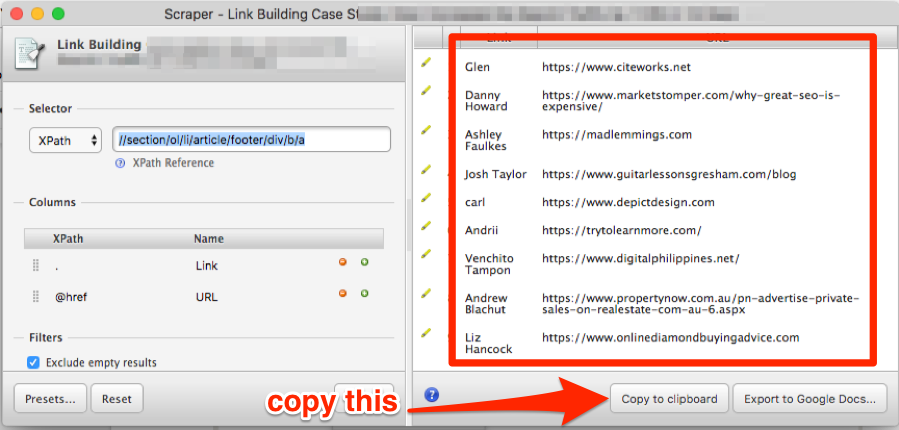Click the citeworks.net URL cell
Screen dimensions: 899x430
[x=616, y=67]
